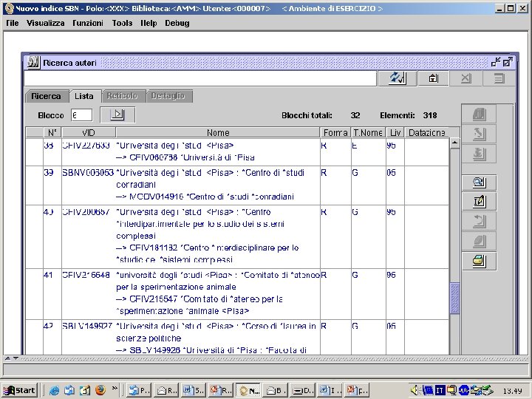
Task: Click the disabled Reticolo tab
Action: point(122,96)
